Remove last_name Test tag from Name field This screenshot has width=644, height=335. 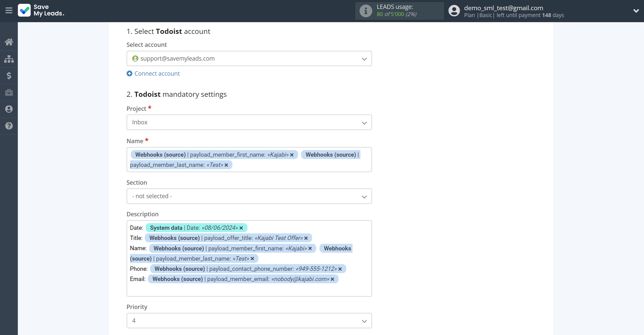point(226,165)
